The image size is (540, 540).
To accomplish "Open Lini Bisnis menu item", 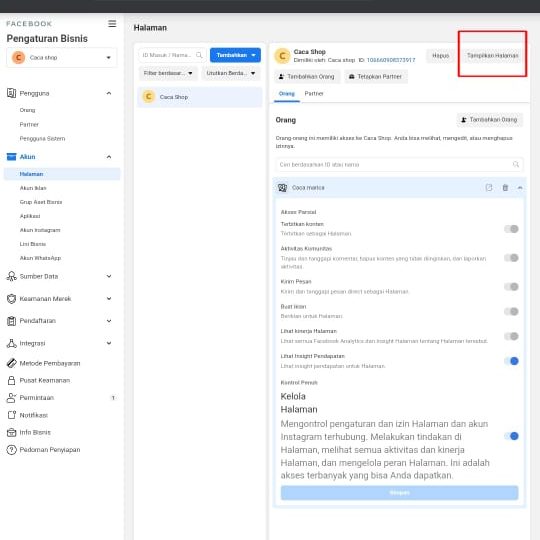I will (x=33, y=244).
